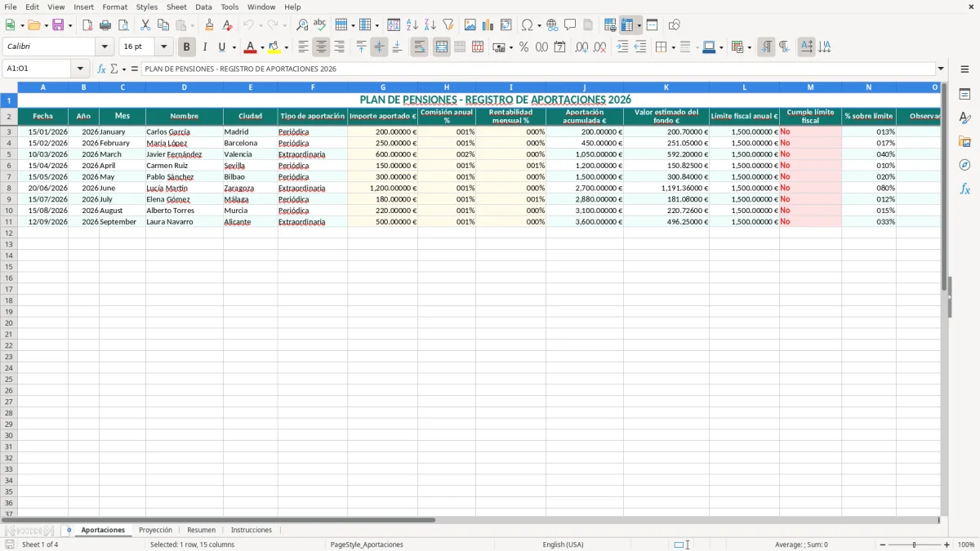Run the spelling check icon
Screen dimensions: 980x551
(x=320, y=25)
